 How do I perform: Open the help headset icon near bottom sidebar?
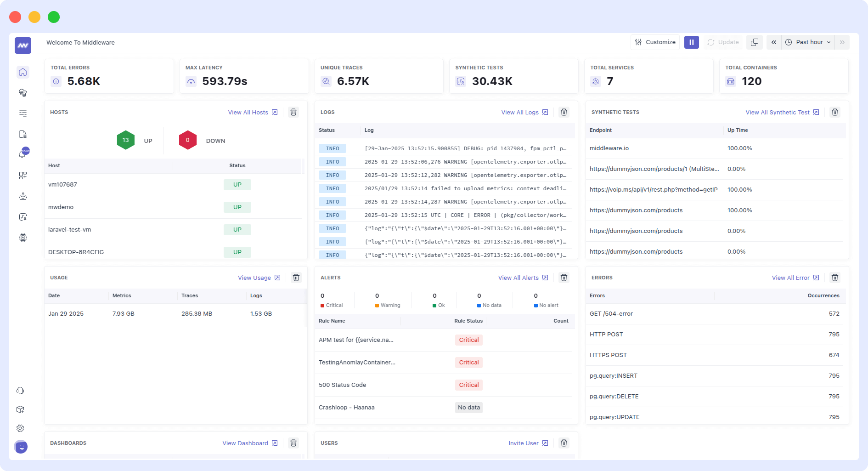20,390
